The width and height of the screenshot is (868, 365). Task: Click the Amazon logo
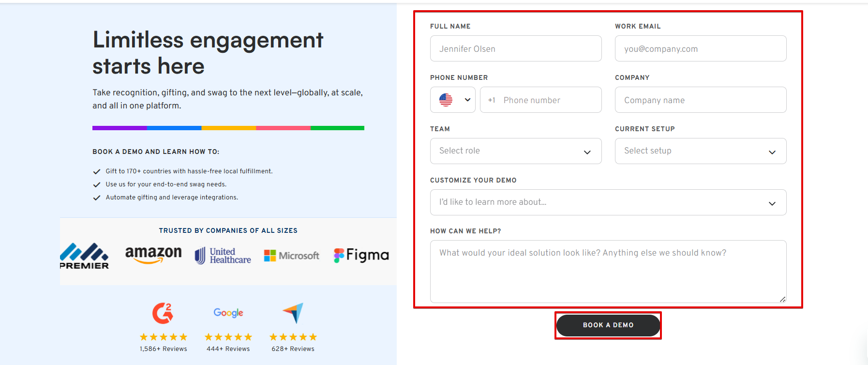[153, 255]
